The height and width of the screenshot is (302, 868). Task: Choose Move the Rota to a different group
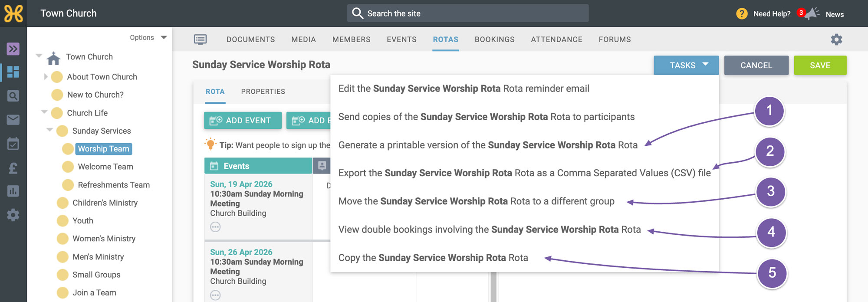pyautogui.click(x=476, y=201)
